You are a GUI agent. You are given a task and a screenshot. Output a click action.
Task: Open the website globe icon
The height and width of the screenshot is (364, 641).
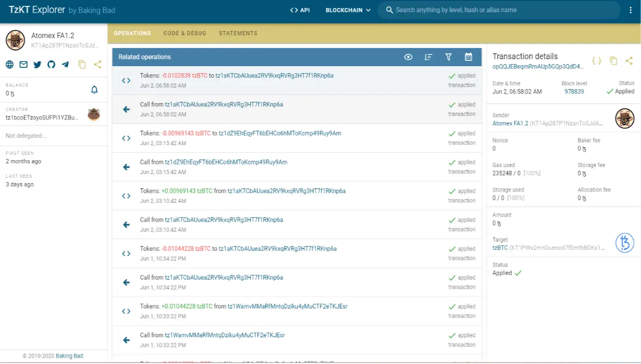[10, 65]
